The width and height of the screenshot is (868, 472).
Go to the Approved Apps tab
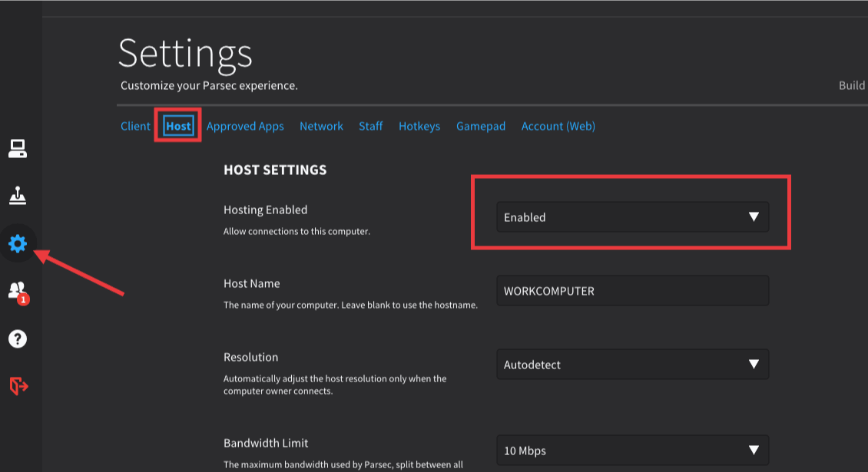[x=245, y=126]
